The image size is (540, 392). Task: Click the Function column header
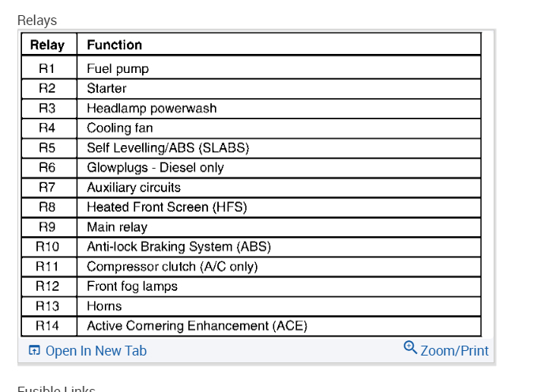point(114,45)
